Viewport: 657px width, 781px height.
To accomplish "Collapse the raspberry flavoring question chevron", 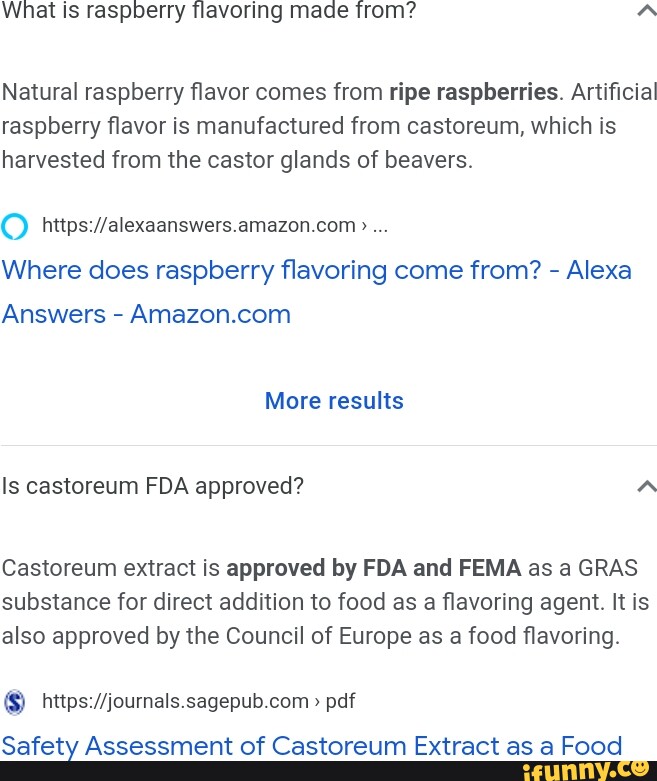I will coord(647,10).
